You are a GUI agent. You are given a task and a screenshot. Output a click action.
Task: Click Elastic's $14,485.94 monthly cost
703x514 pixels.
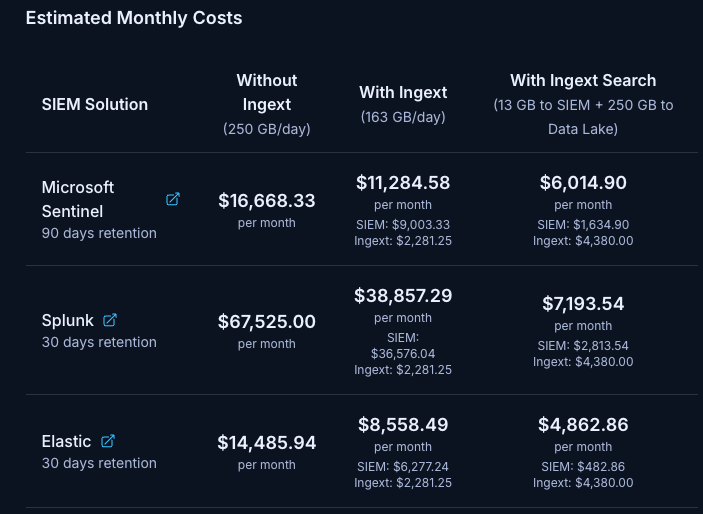point(267,442)
